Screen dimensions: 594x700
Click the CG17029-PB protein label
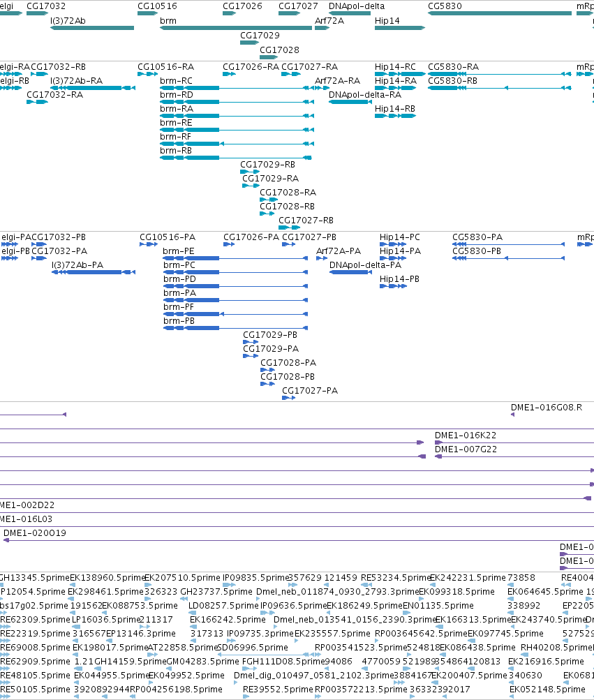[270, 335]
